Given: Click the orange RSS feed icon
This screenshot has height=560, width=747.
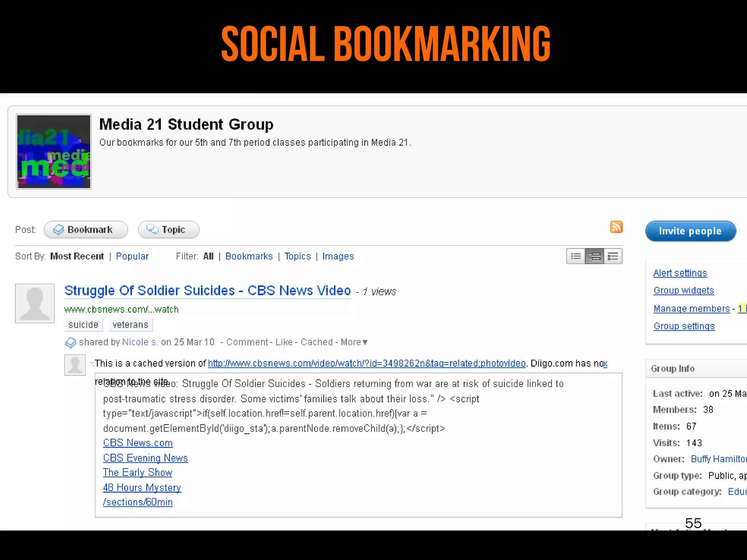Looking at the screenshot, I should click(616, 227).
